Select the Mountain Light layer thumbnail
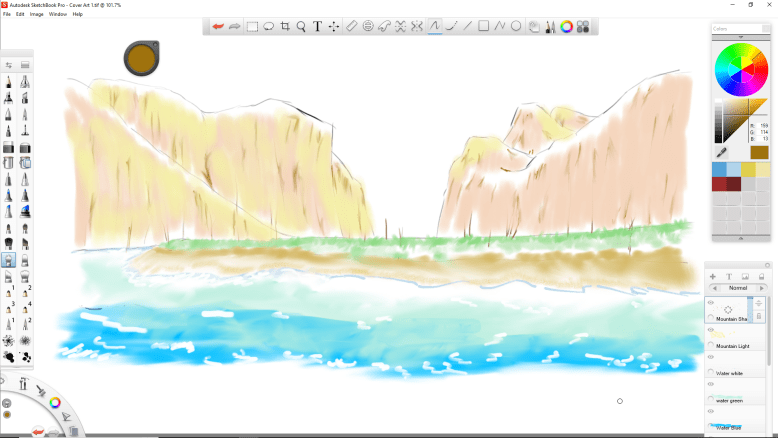The image size is (778, 438). click(727, 335)
